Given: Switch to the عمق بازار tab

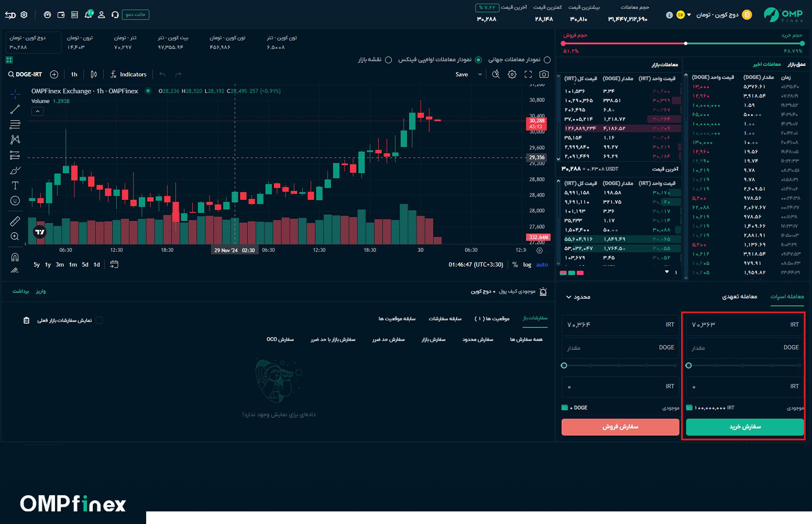Looking at the screenshot, I should [797, 64].
